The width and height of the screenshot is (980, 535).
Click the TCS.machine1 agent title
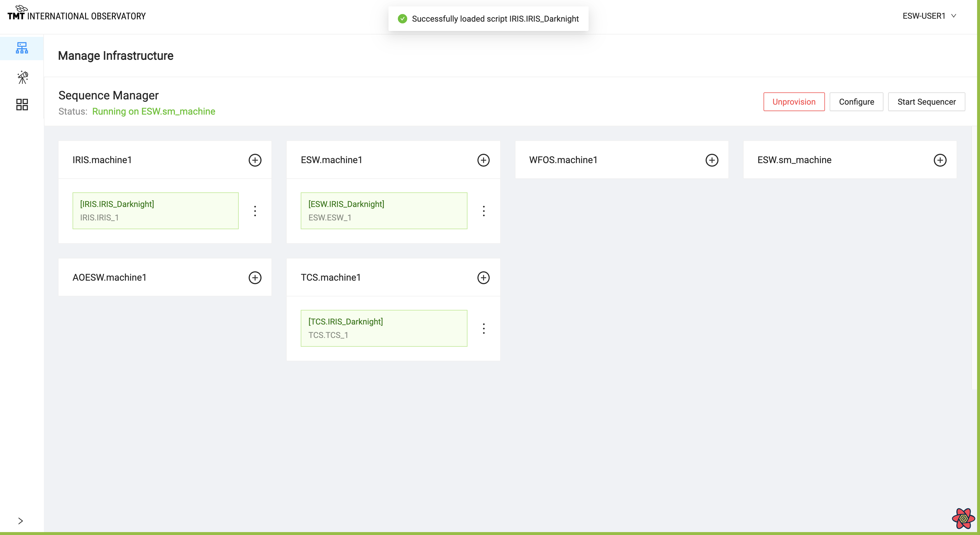[330, 277]
